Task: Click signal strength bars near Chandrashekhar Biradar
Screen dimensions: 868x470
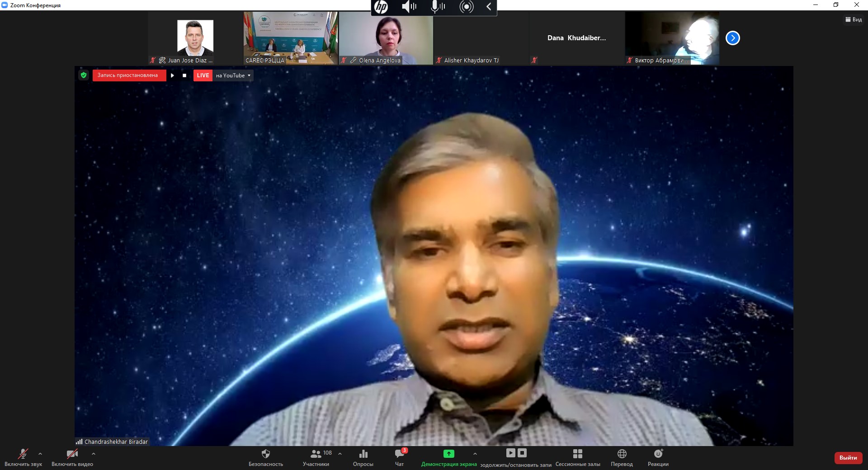Action: tap(79, 442)
